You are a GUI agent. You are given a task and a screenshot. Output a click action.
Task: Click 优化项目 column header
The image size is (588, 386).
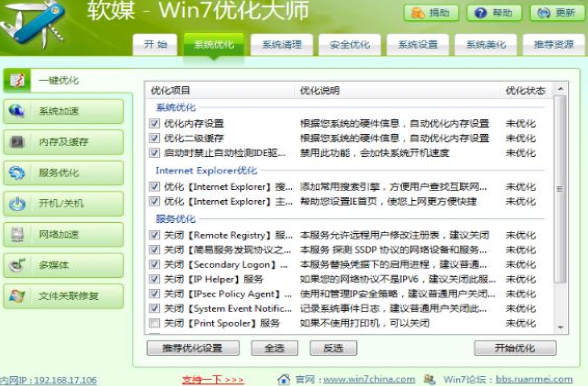tap(220, 90)
